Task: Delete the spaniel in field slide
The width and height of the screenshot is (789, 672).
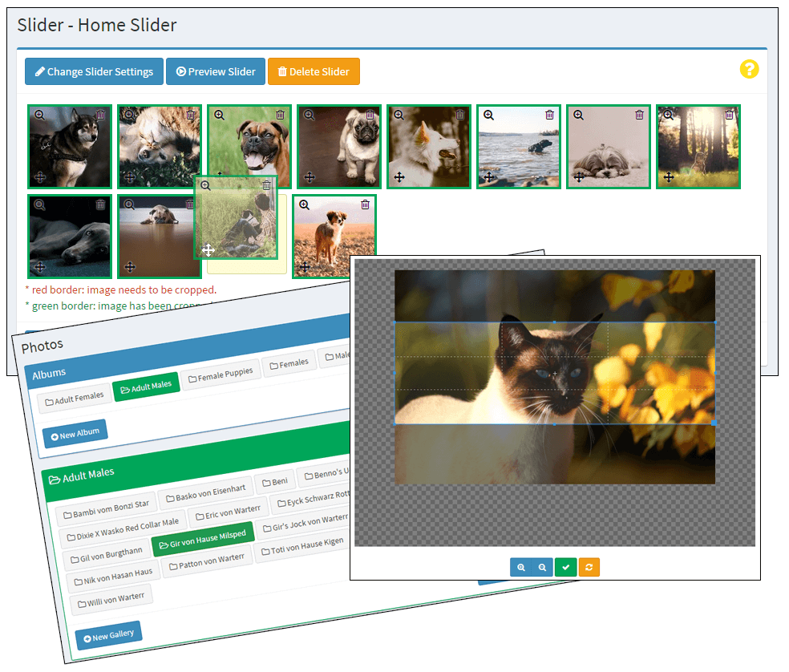Action: coord(366,204)
